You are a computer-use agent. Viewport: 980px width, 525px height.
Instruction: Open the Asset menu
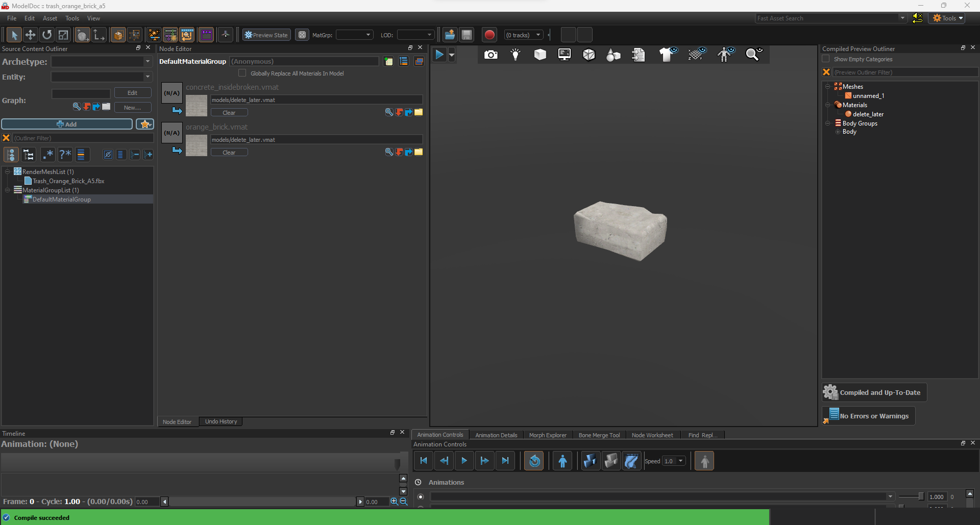pyautogui.click(x=50, y=18)
